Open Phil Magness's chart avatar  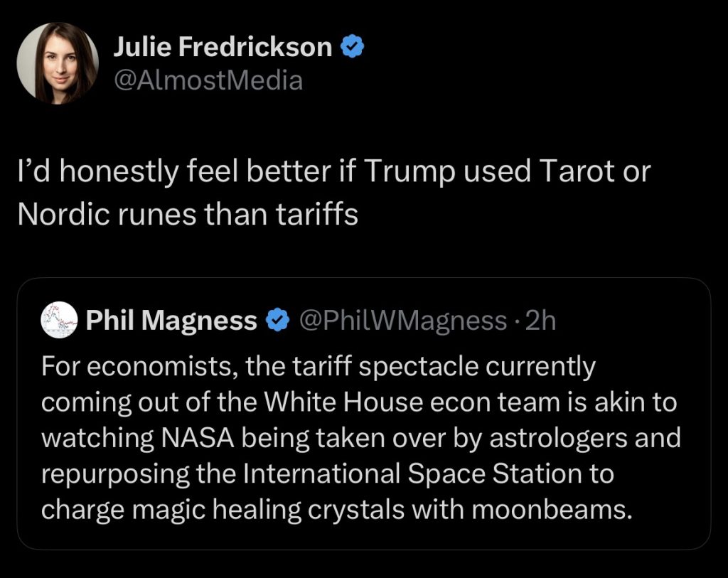coord(59,320)
